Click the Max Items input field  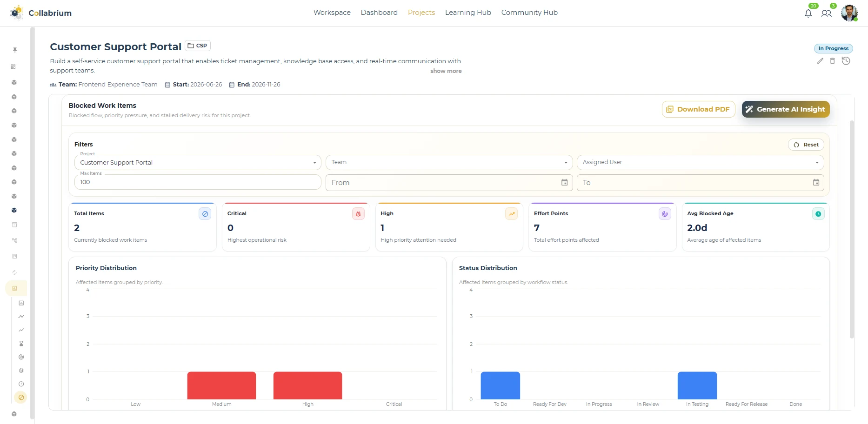[198, 182]
